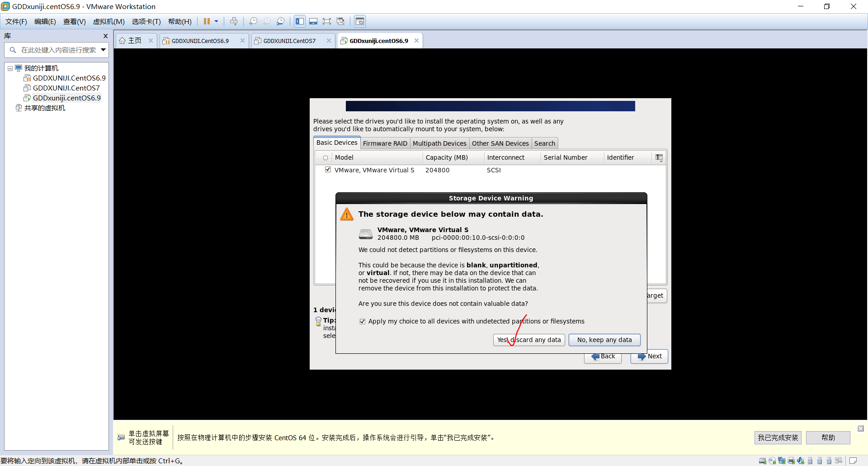Click the sound card status icon
The width and height of the screenshot is (868, 466).
[801, 461]
